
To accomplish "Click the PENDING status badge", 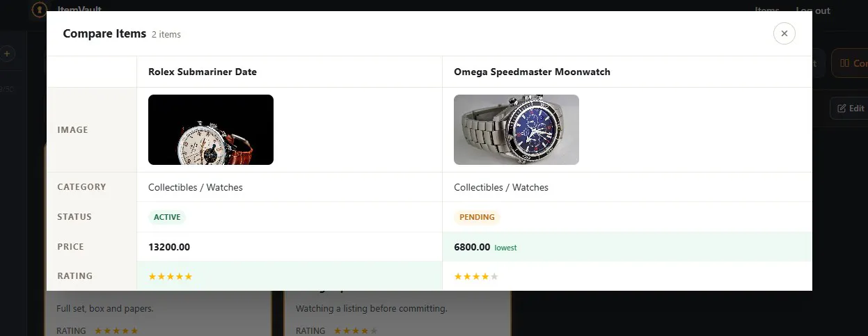I will click(x=477, y=217).
